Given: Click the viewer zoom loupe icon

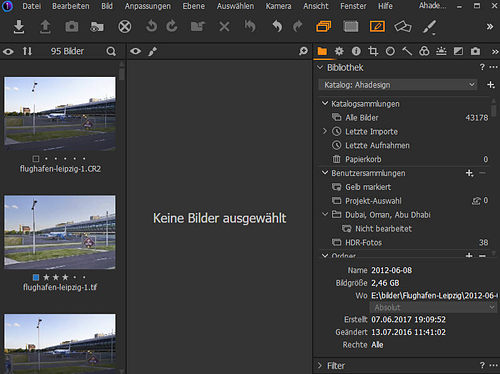Looking at the screenshot, I should tap(303, 51).
